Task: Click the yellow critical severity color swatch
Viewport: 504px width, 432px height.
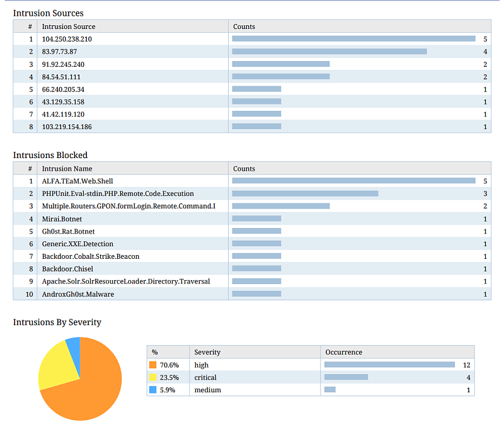Action: tap(152, 378)
